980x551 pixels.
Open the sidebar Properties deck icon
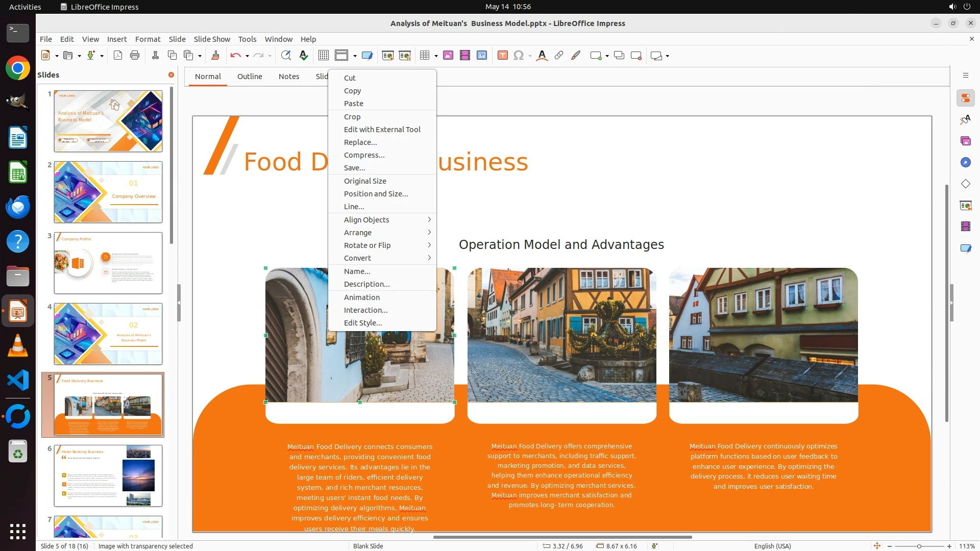(x=965, y=98)
